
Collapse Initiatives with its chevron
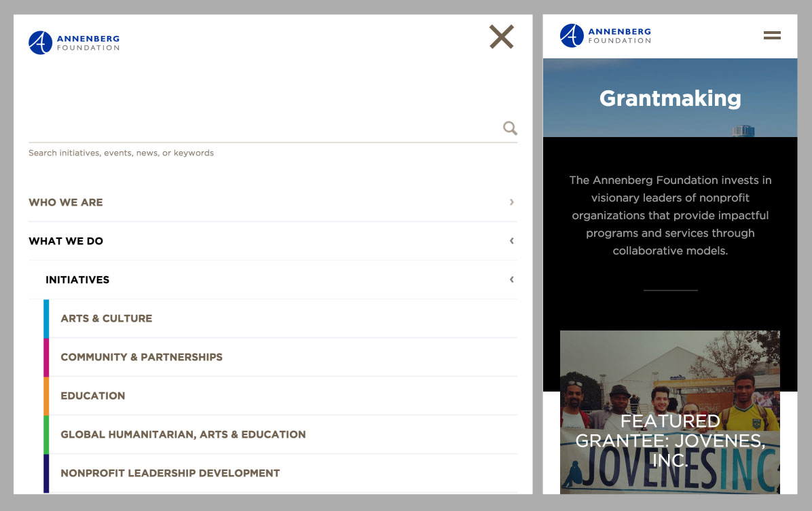tap(512, 280)
